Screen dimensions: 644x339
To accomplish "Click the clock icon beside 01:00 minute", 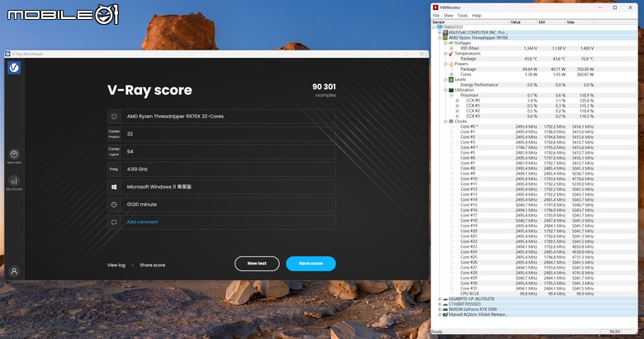I will (x=114, y=204).
